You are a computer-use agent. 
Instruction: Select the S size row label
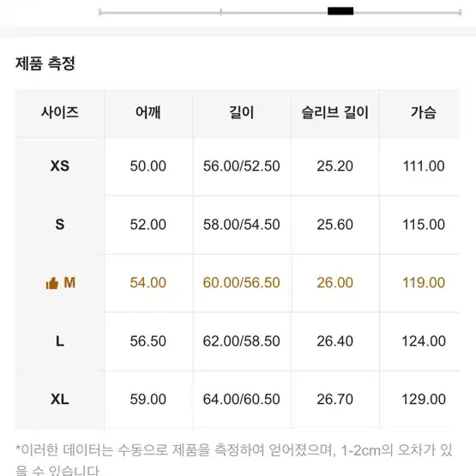tap(60, 225)
